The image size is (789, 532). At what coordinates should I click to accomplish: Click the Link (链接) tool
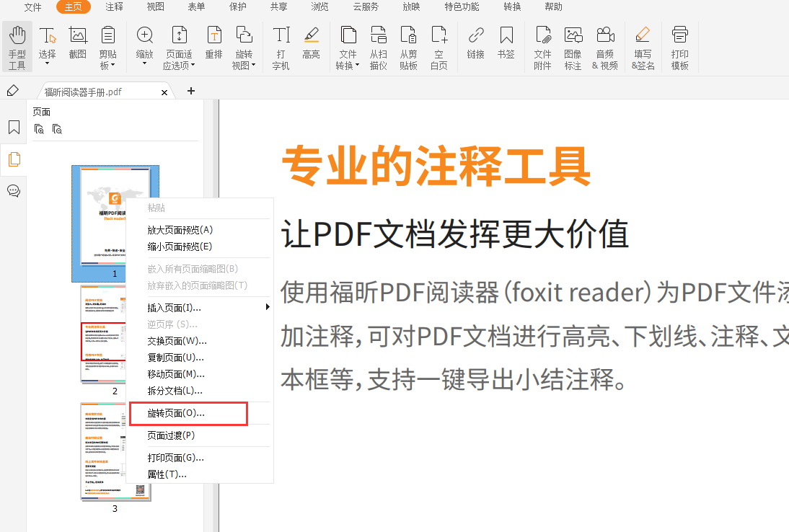coord(475,43)
